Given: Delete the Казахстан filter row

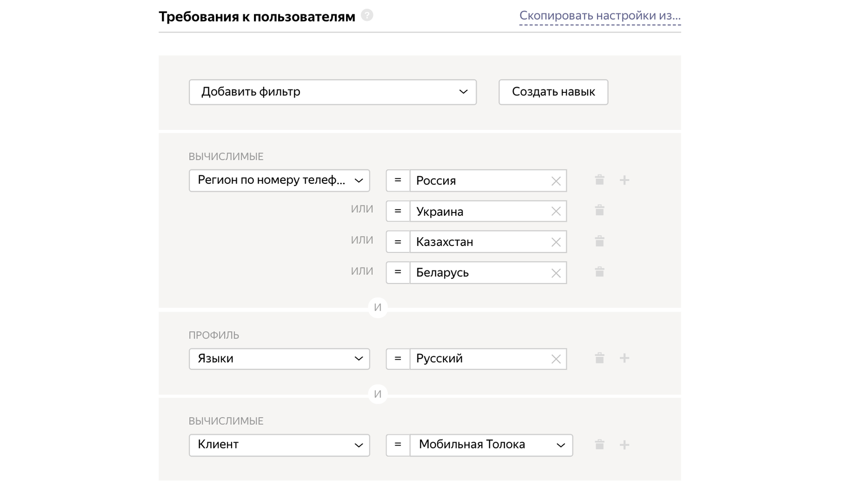Looking at the screenshot, I should pyautogui.click(x=600, y=241).
